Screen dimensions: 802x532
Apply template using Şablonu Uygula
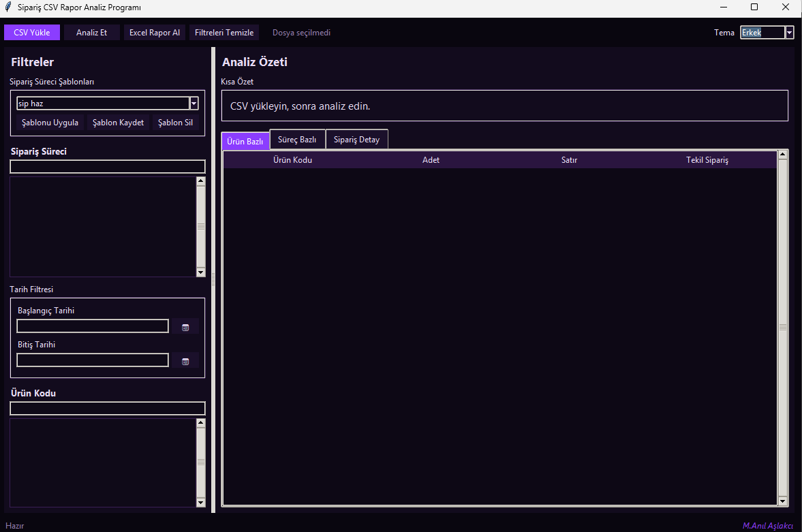point(50,122)
